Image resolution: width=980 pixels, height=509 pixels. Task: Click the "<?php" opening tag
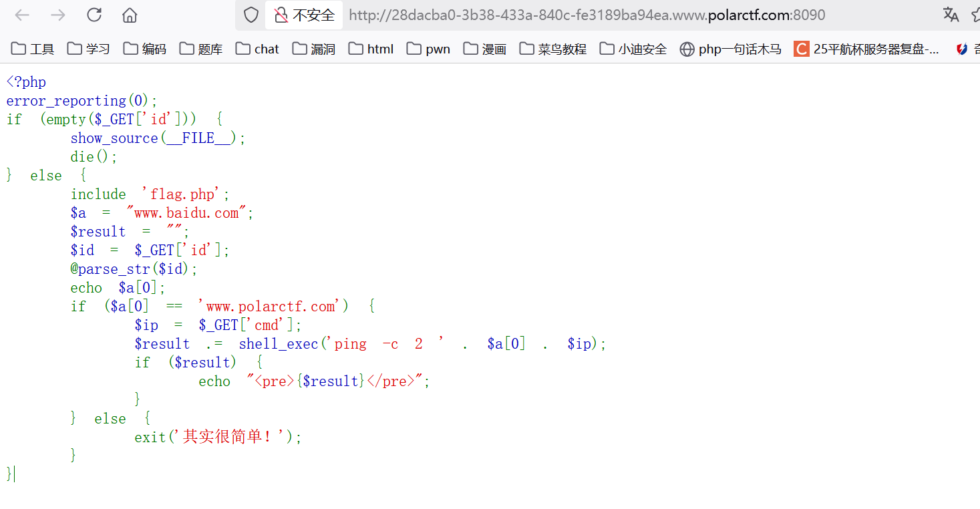click(26, 82)
